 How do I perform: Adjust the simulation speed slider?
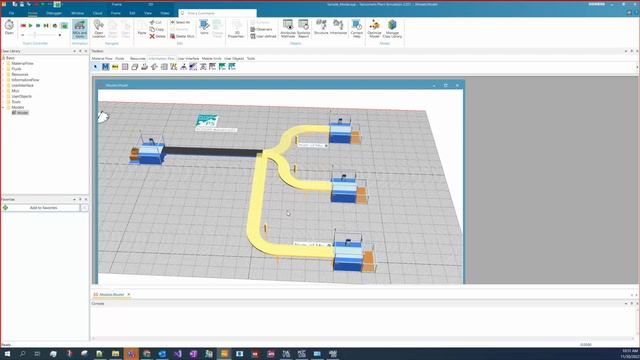coord(35,35)
